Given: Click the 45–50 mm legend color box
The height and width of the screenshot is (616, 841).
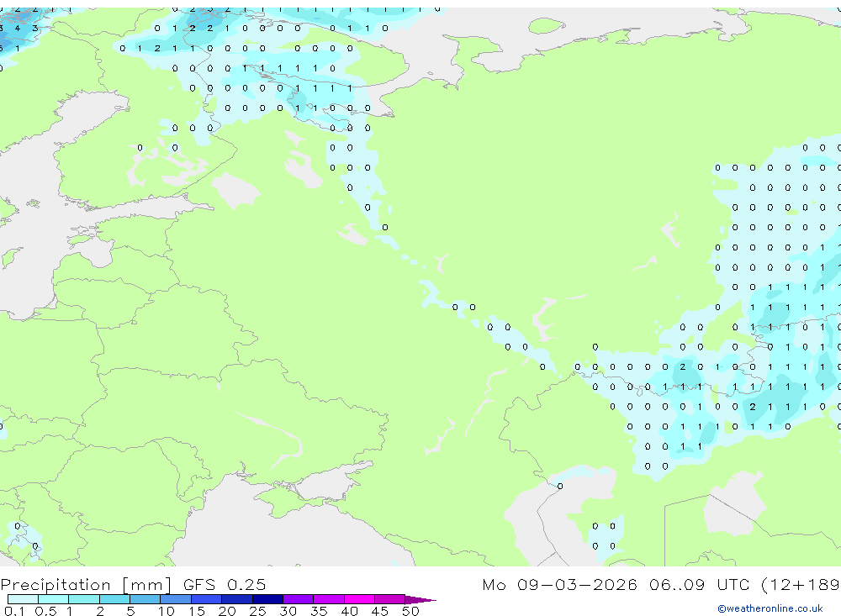Looking at the screenshot, I should pos(389,599).
